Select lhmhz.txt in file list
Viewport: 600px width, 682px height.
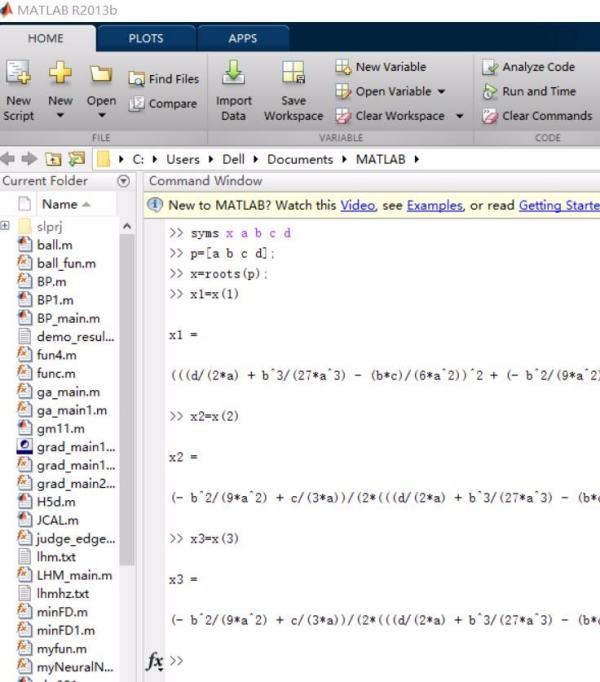(x=63, y=593)
